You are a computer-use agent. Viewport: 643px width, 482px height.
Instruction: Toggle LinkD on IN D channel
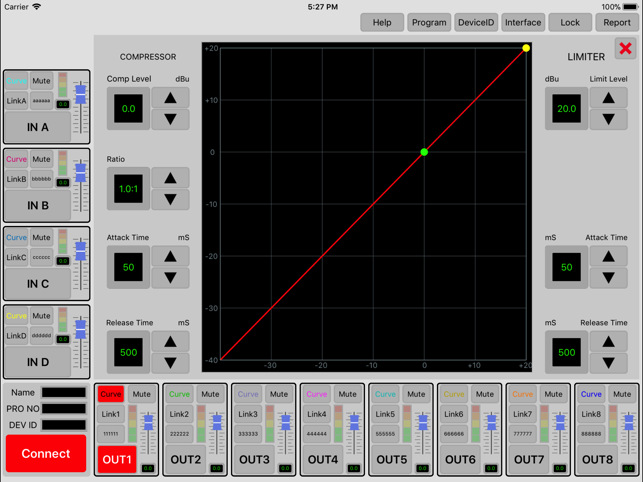(x=16, y=336)
